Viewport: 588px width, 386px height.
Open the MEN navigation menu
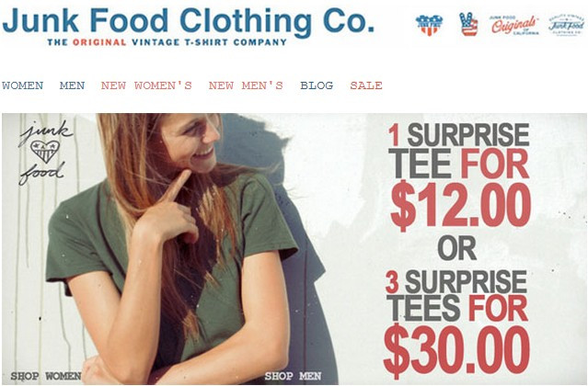[x=72, y=85]
